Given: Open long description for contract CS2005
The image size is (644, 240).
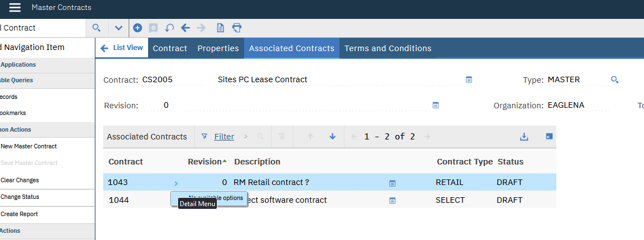Looking at the screenshot, I should click(x=469, y=80).
